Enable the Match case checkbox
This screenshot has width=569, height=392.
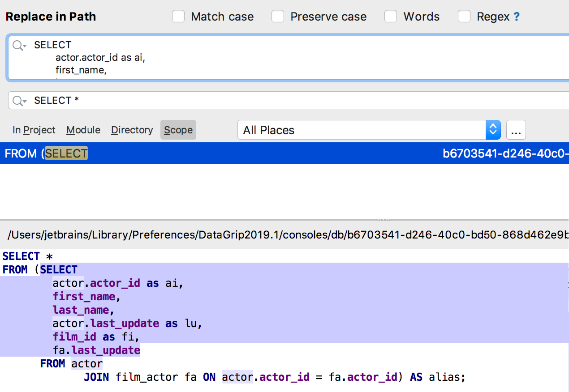[x=178, y=17]
